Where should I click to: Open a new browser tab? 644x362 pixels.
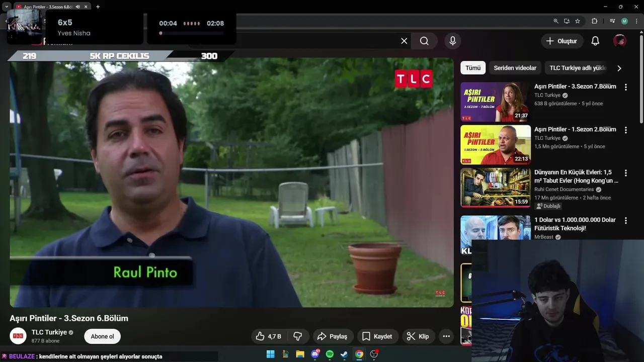pos(98,7)
